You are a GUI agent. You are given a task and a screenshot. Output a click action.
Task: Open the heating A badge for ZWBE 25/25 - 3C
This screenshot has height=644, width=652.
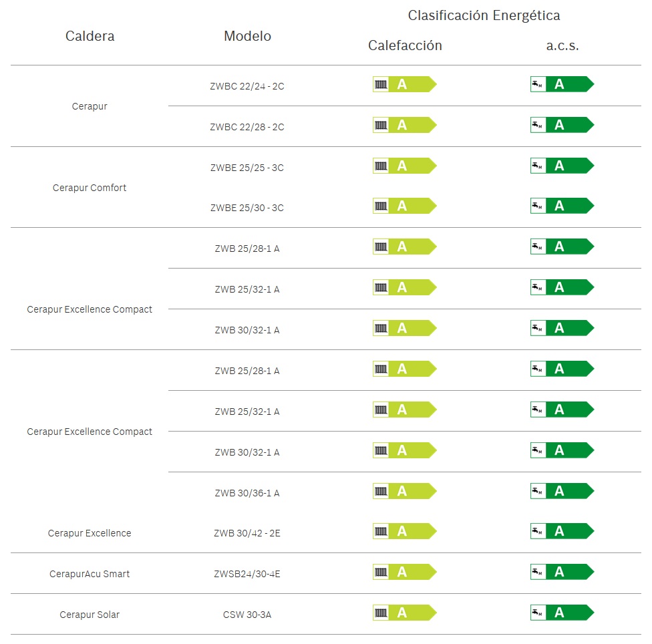coord(405,166)
